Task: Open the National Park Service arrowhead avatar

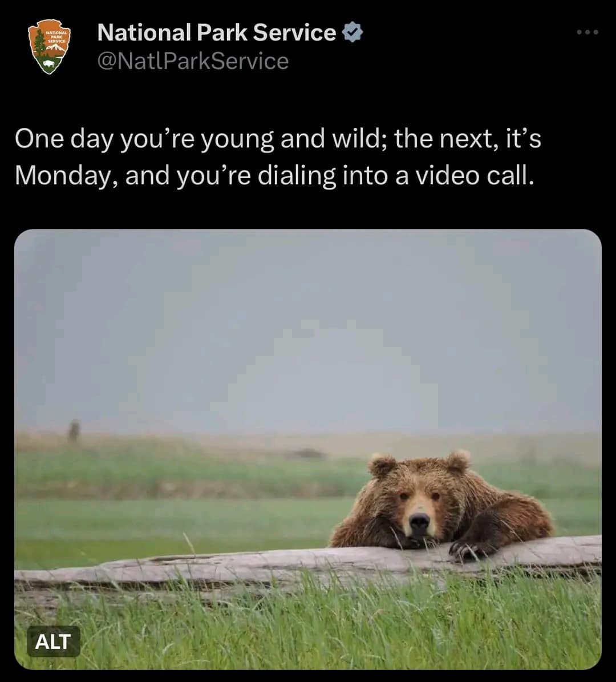Action: 49,46
